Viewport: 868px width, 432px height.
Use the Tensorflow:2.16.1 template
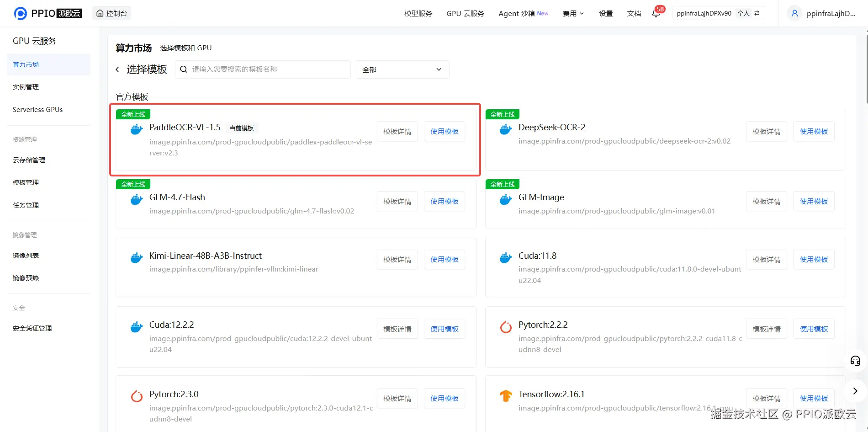[x=814, y=399]
